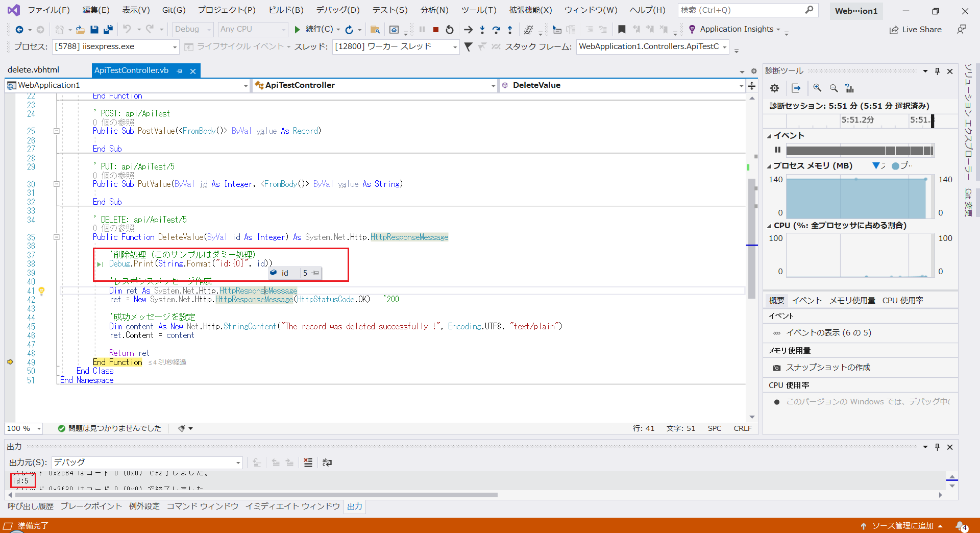Screen dimensions: 980x533
Task: Open the Any CPU platform dropdown
Action: [x=253, y=29]
